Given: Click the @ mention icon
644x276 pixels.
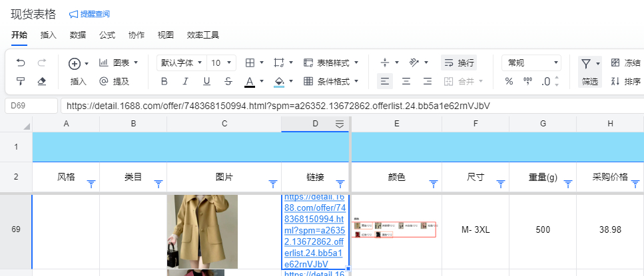Looking at the screenshot, I should point(103,81).
